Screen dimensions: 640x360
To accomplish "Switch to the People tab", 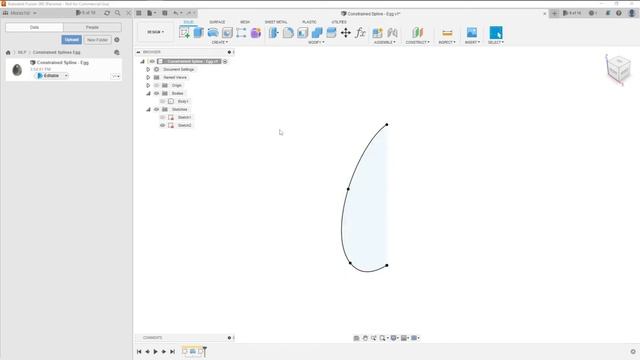I will (92, 27).
